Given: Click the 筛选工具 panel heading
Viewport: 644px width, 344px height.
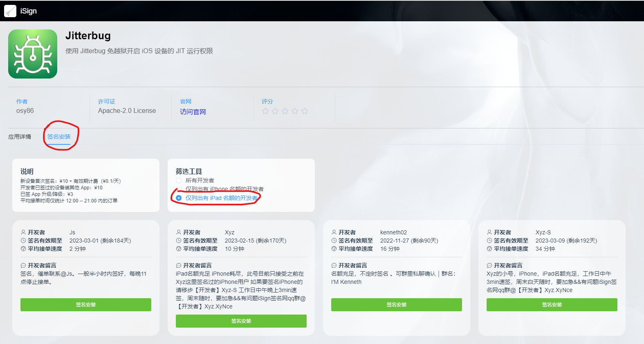Looking at the screenshot, I should [189, 171].
